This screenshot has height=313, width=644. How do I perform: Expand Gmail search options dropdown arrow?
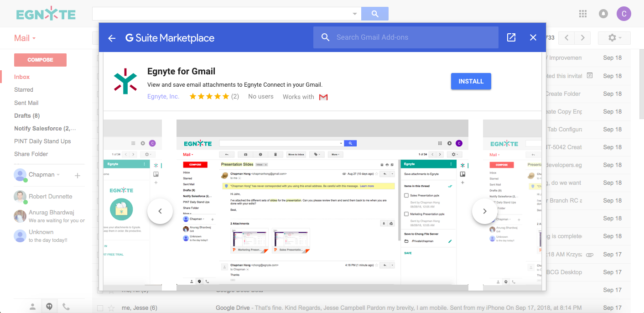(x=355, y=14)
